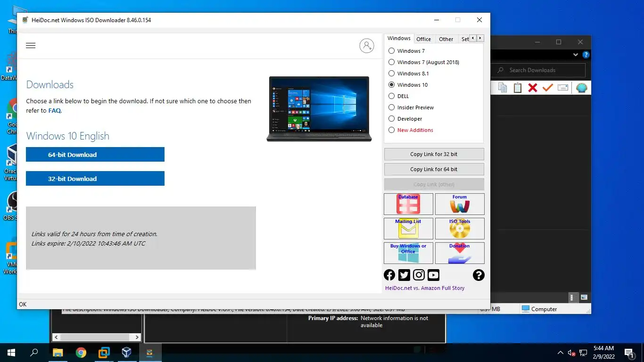Click the user account sign-in icon
This screenshot has width=644, height=362.
(x=367, y=46)
